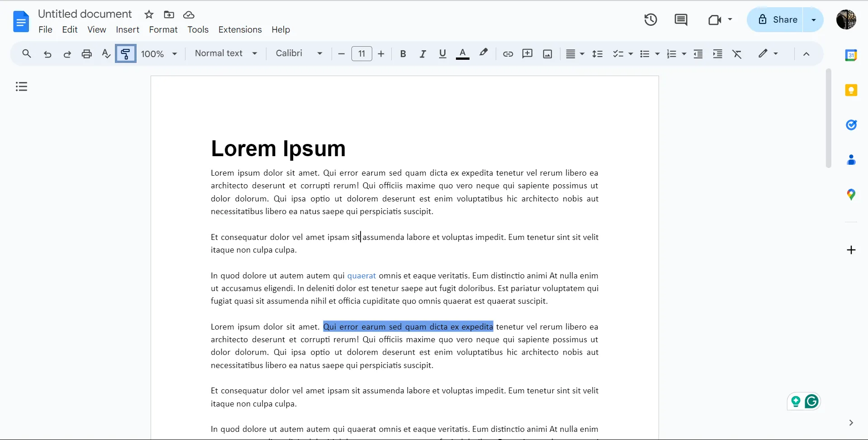This screenshot has width=868, height=440.
Task: Open the Calibri font dropdown
Action: click(299, 53)
